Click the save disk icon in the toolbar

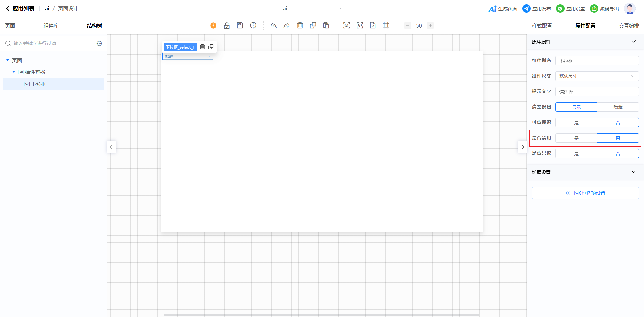click(240, 25)
